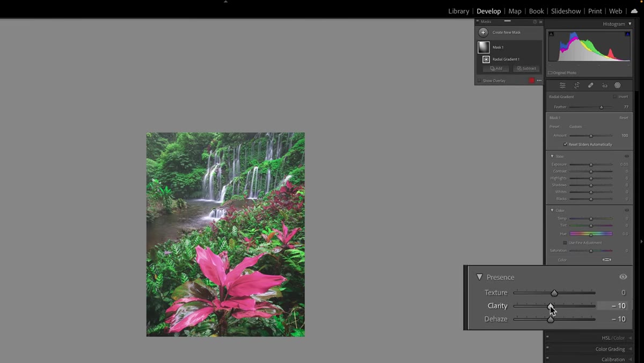Click the Add to mask button
Screen dimensions: 644x363
[496, 69]
